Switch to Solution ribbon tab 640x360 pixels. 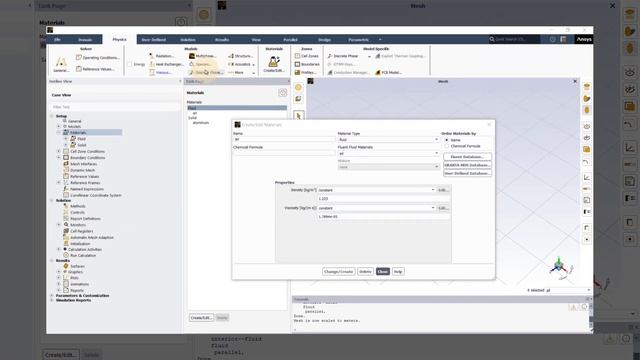(188, 40)
